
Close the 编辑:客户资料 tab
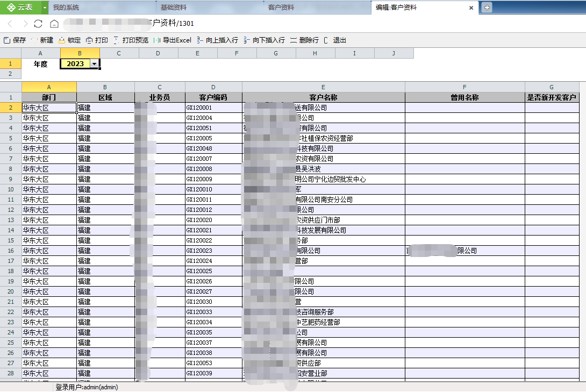[x=471, y=8]
